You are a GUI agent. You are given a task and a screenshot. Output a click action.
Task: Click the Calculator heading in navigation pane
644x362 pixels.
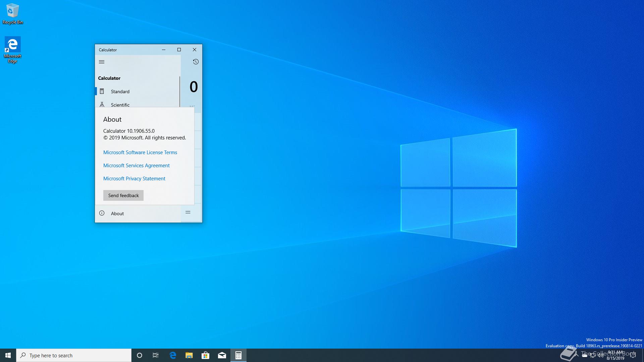pos(109,78)
